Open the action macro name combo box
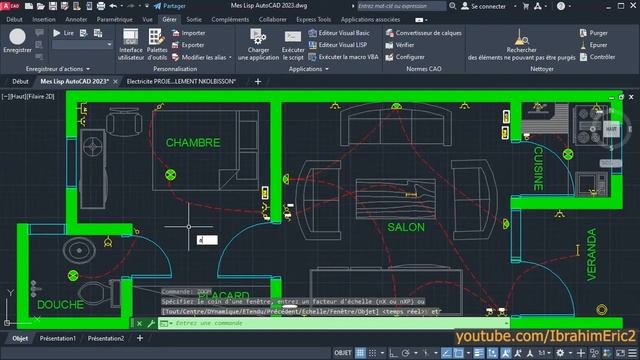Screen dimensions: 640x360 (82, 44)
